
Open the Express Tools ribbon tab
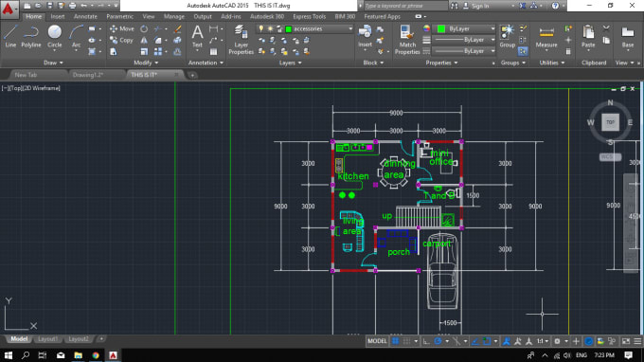click(x=310, y=16)
